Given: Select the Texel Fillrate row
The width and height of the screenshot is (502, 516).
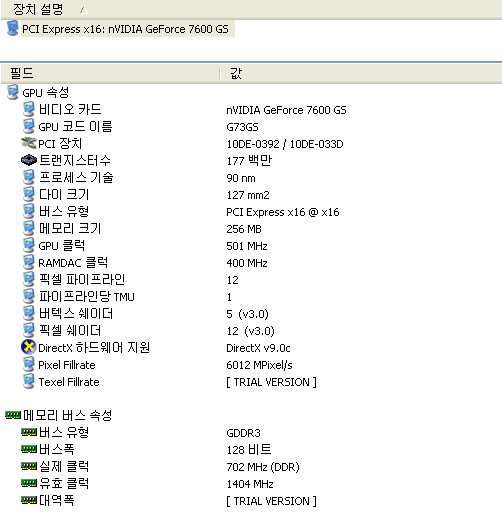Looking at the screenshot, I should click(251, 382).
